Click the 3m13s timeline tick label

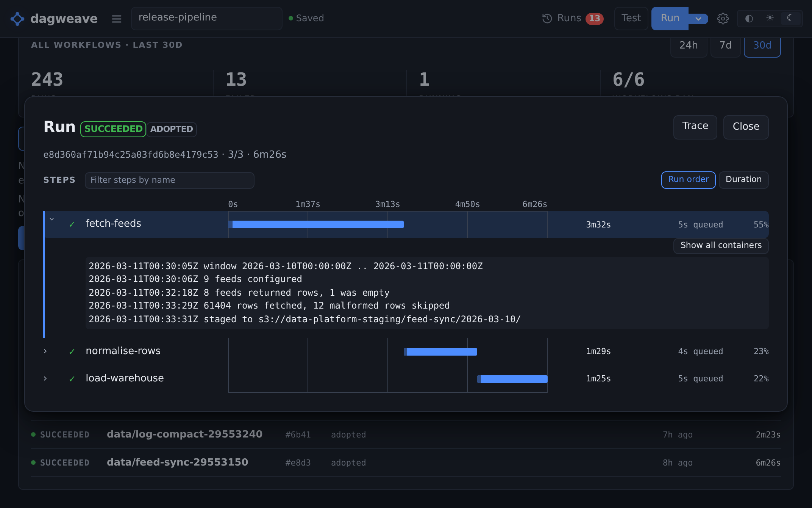[387, 204]
